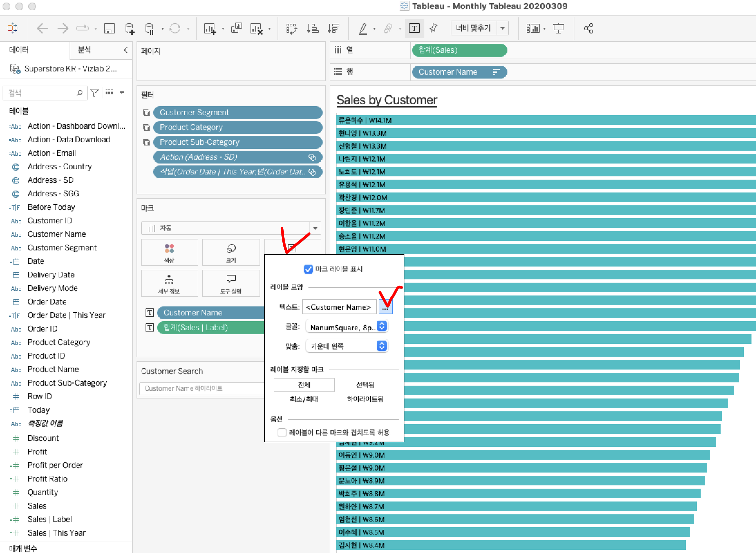Toggle the show mark labels T button
The image size is (756, 553).
point(414,28)
